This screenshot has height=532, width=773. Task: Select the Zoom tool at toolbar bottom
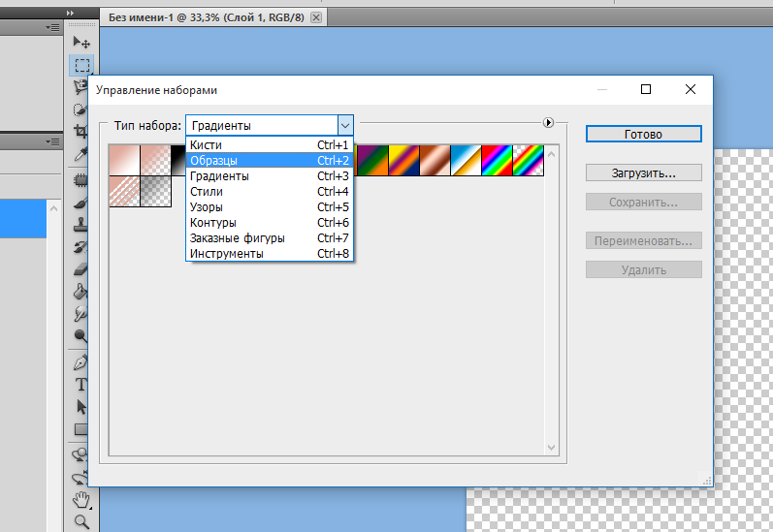(81, 521)
